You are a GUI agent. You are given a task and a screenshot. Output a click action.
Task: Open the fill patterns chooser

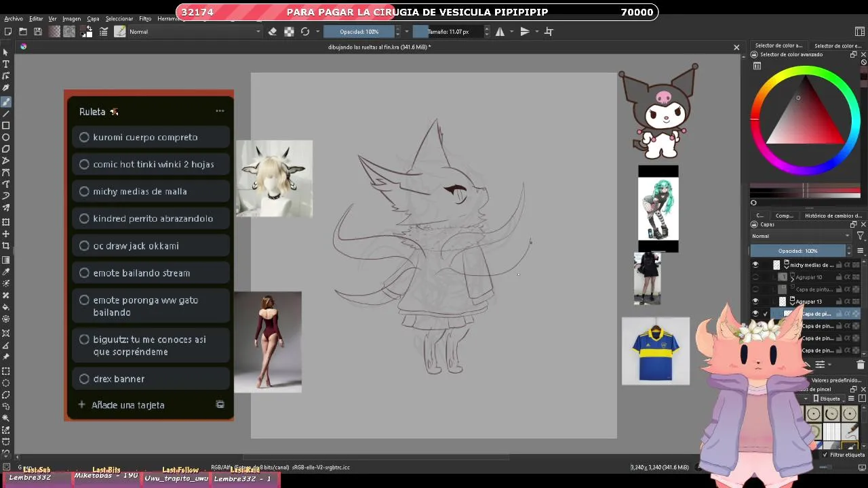pyautogui.click(x=69, y=31)
